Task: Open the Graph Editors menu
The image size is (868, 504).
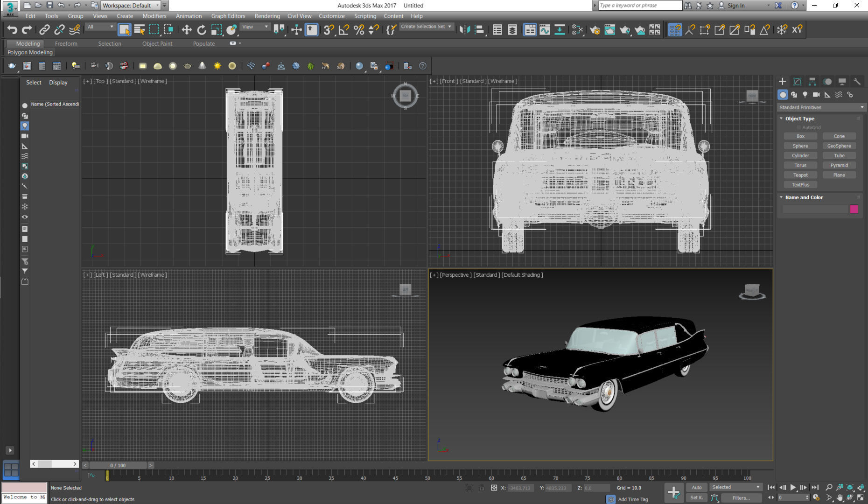Action: [x=228, y=16]
